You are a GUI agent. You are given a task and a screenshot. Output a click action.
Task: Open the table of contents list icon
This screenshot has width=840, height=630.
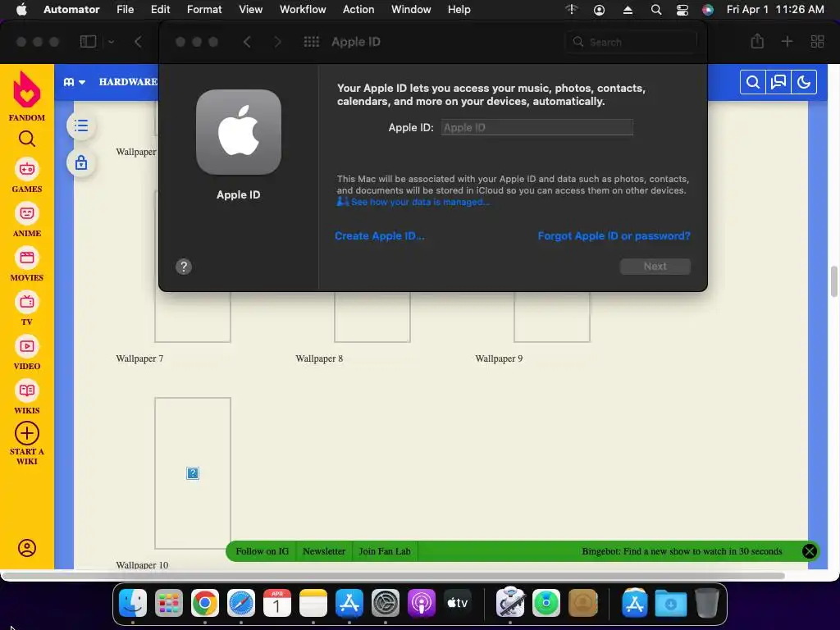[x=81, y=126]
